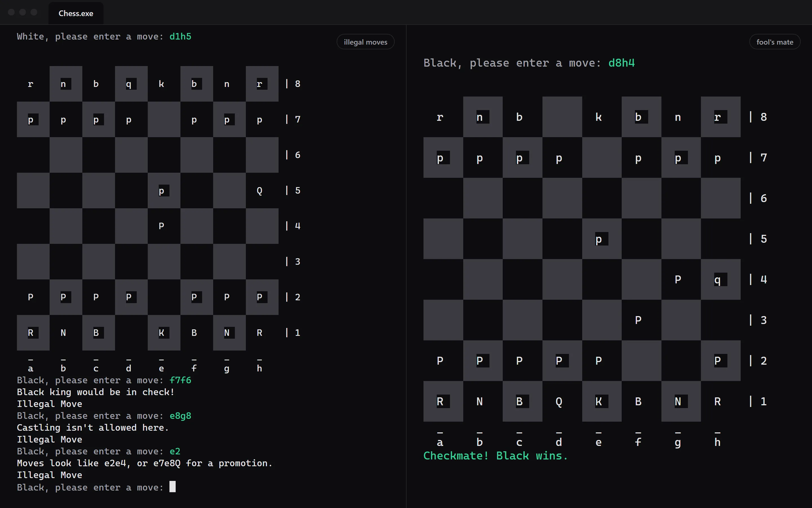The width and height of the screenshot is (812, 508).
Task: Click the illegal moves label button
Action: 365,42
